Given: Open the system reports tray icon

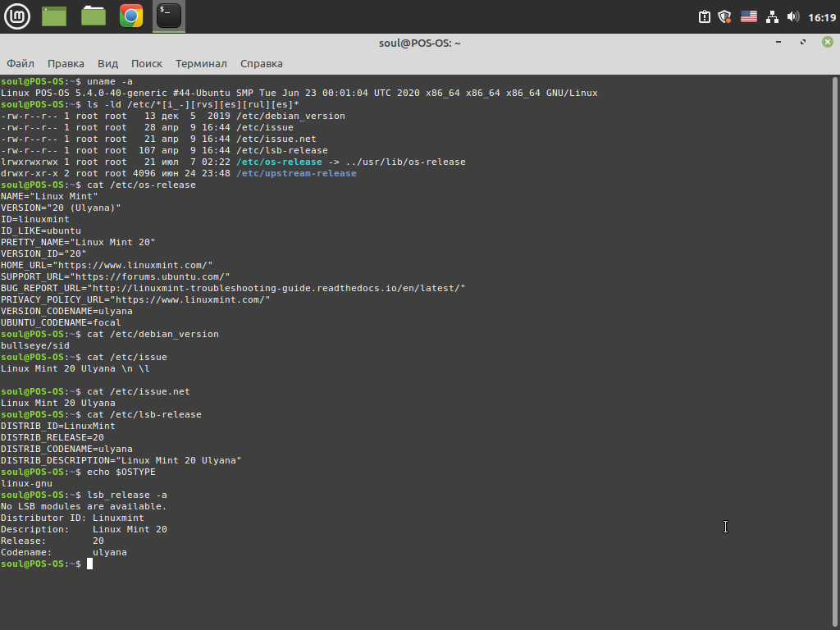Looking at the screenshot, I should (x=705, y=17).
